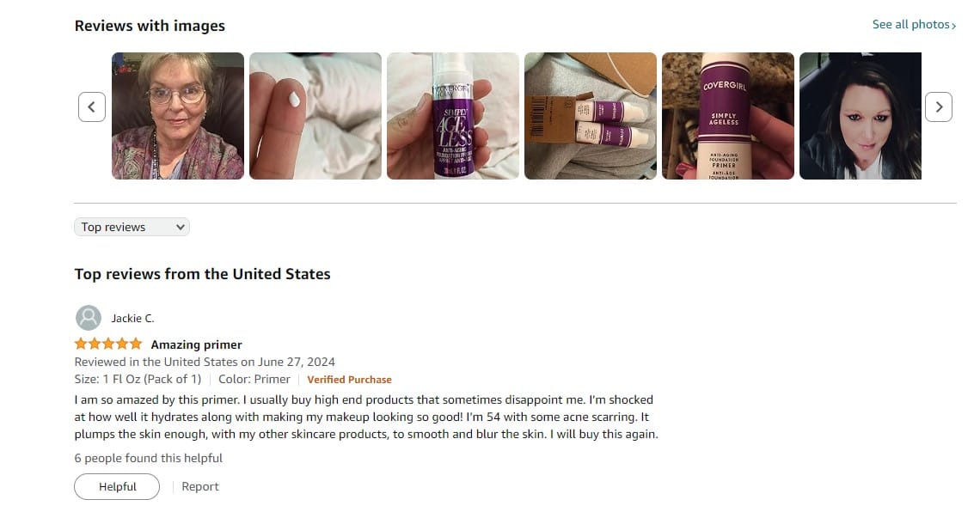Open photo of primer dot on finger
The image size is (980, 512).
pos(315,116)
